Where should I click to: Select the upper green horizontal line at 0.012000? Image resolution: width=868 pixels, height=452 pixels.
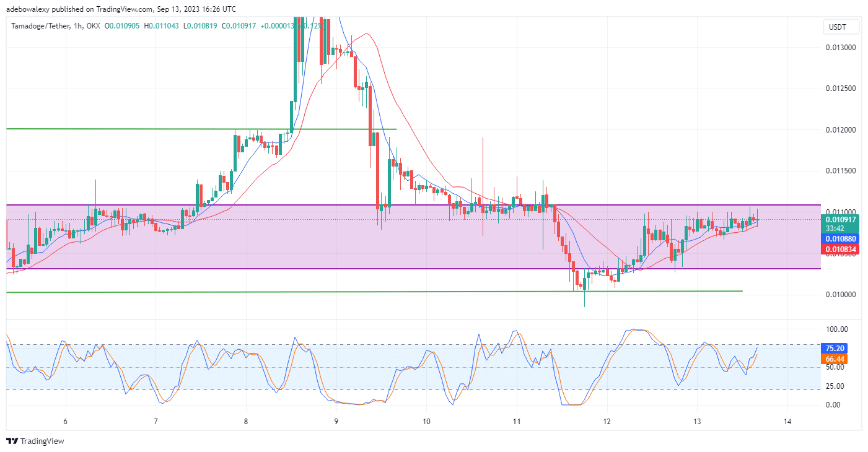pos(201,129)
